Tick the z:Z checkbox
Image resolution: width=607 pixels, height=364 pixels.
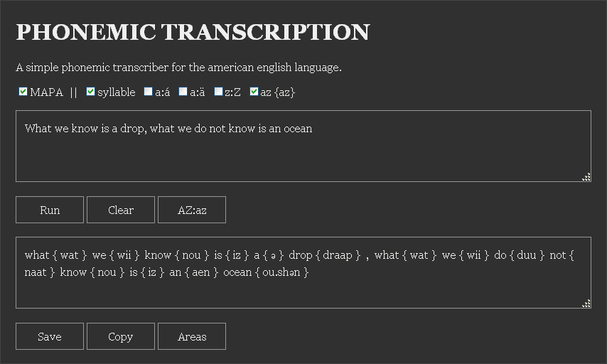coord(218,92)
